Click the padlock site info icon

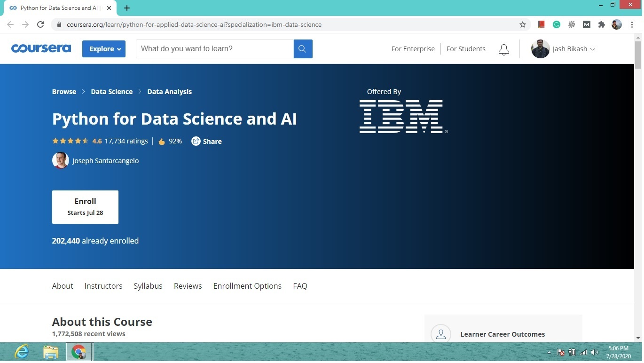[59, 24]
